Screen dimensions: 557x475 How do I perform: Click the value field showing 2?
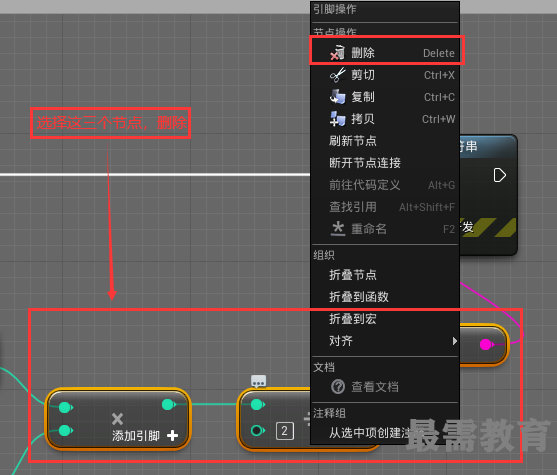tap(285, 431)
